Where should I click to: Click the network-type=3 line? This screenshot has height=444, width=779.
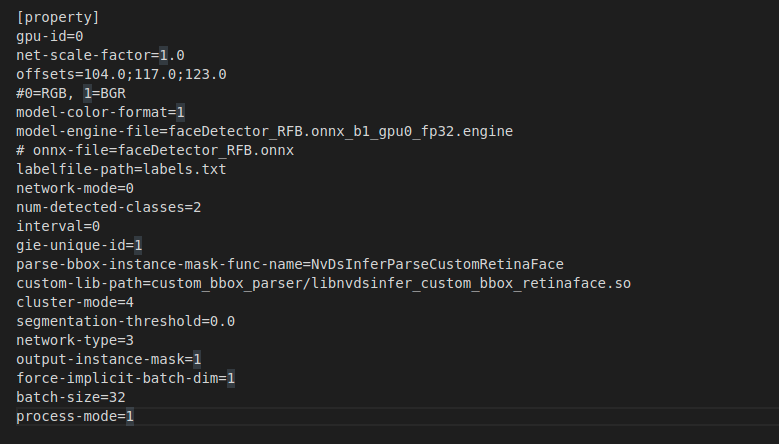click(x=75, y=340)
